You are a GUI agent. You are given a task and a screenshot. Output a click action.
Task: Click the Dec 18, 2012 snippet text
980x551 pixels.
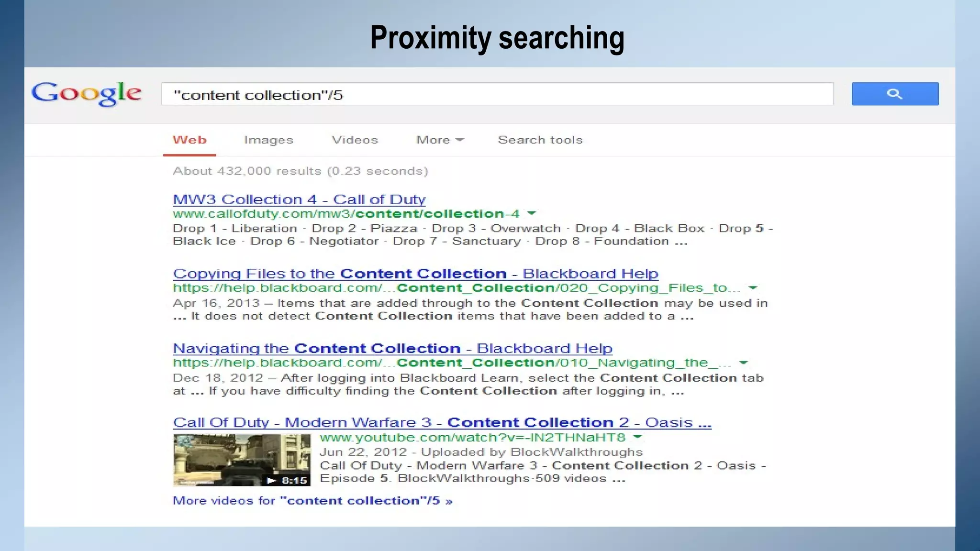tap(468, 385)
